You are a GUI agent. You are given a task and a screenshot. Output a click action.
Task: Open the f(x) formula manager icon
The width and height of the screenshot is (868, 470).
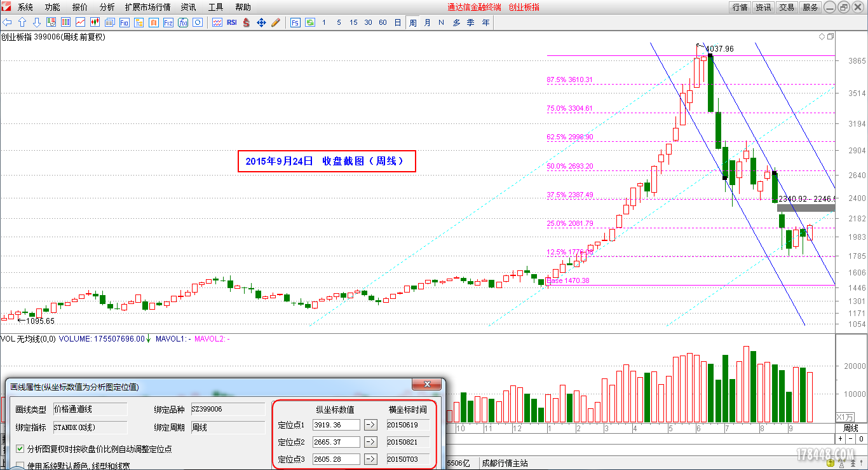pyautogui.click(x=182, y=22)
